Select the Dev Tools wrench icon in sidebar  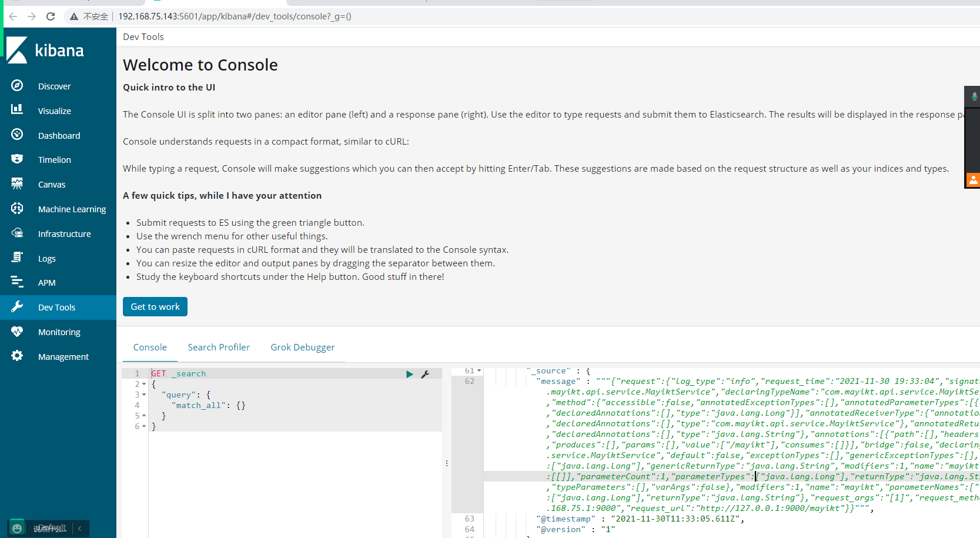(x=17, y=307)
